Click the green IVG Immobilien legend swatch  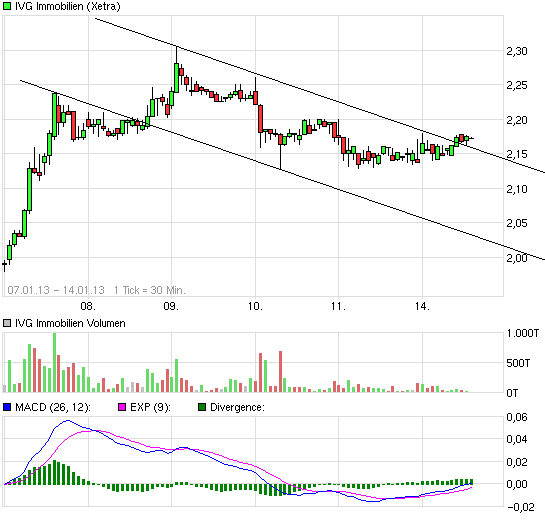pos(7,6)
